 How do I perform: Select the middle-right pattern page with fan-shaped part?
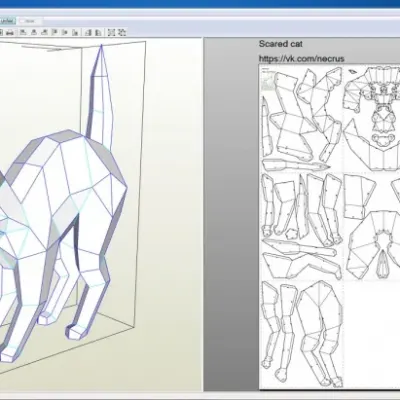(372, 226)
